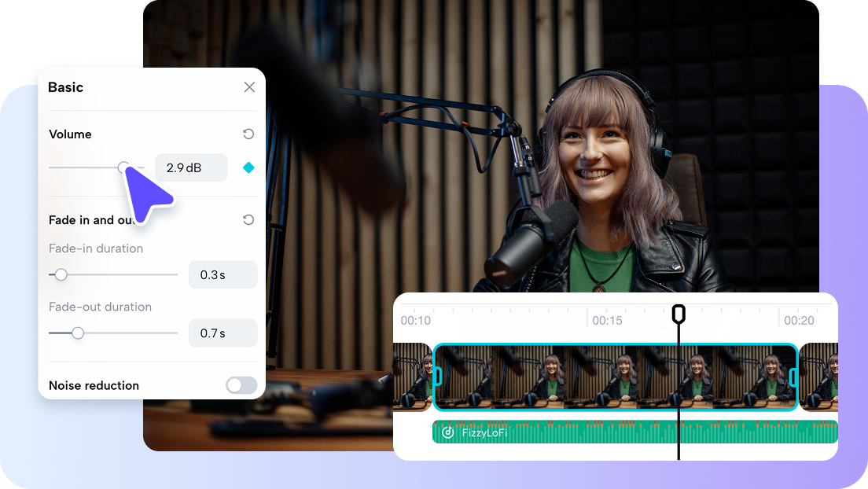The height and width of the screenshot is (489, 868).
Task: Click the music note icon on FizzyLoFi track
Action: tap(447, 432)
